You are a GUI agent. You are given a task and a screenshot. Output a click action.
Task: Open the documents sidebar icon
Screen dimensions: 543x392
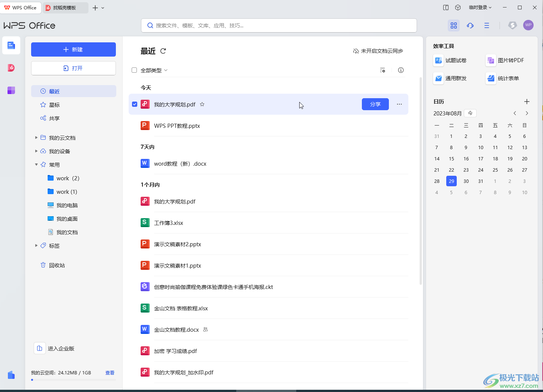[x=11, y=45]
